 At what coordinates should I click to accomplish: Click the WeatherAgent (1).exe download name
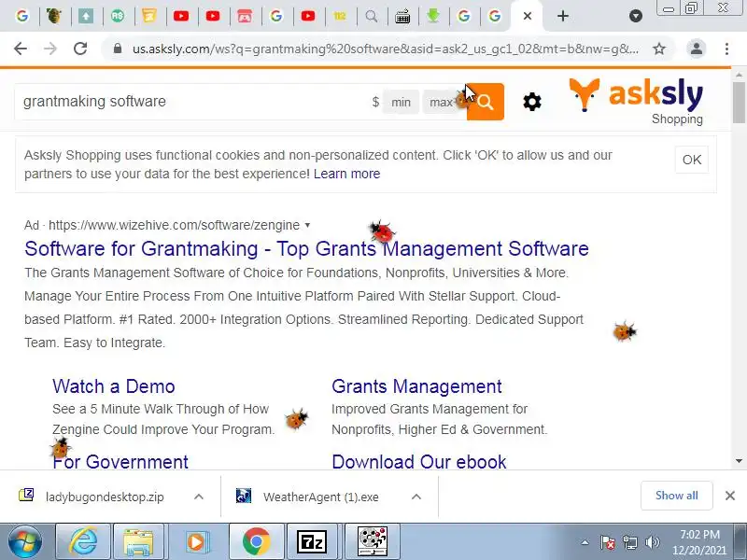tap(320, 497)
